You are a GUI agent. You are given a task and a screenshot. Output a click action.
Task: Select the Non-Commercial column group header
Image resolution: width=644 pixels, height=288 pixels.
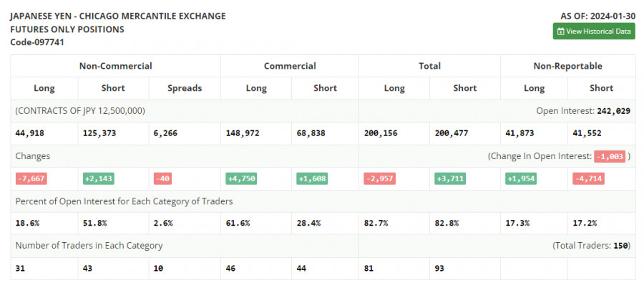pyautogui.click(x=115, y=66)
